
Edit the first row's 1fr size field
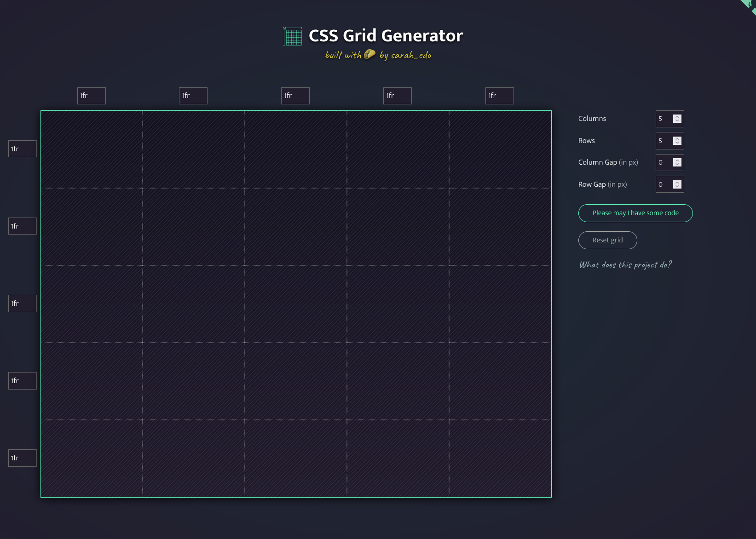coord(22,149)
